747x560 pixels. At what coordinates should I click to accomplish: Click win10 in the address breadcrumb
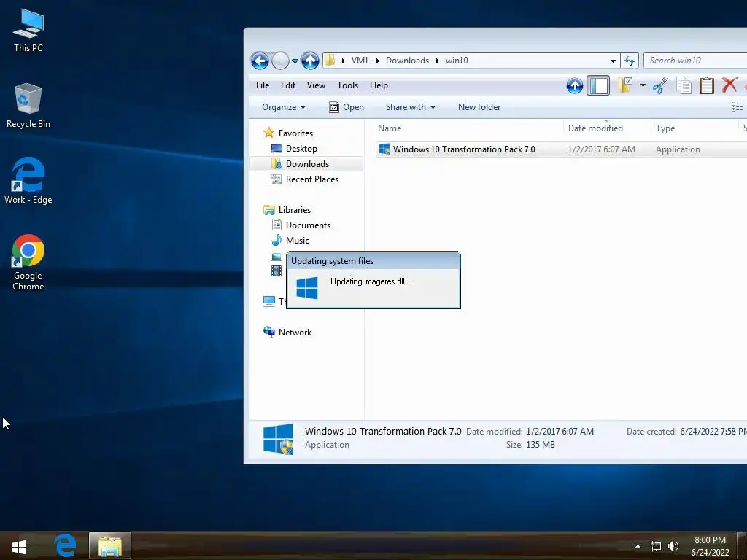457,61
